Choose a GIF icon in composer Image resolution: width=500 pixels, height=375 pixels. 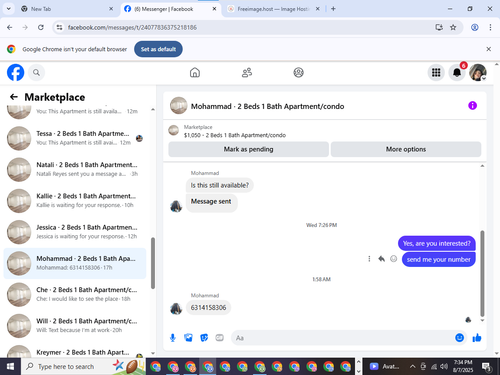219,338
